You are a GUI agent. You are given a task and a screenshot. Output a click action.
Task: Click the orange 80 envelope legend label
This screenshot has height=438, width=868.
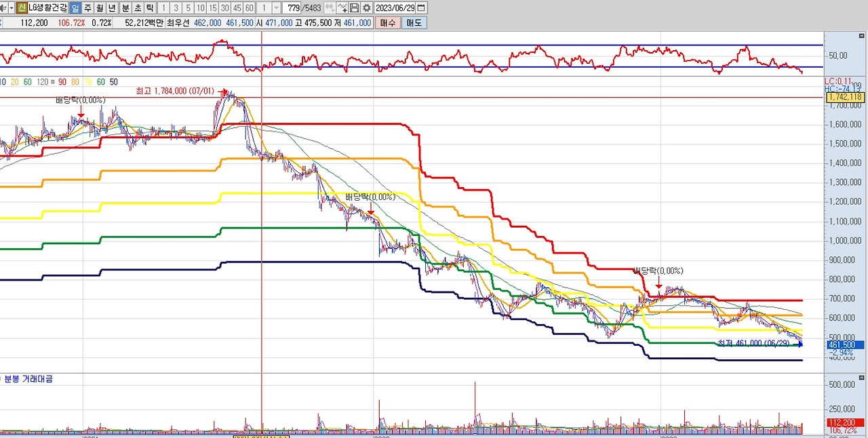(x=74, y=82)
